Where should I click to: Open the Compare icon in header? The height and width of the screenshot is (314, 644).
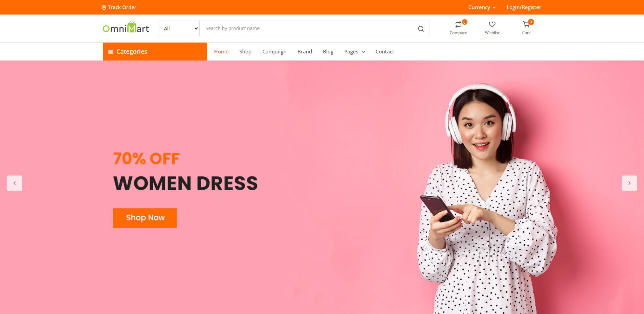(x=458, y=25)
